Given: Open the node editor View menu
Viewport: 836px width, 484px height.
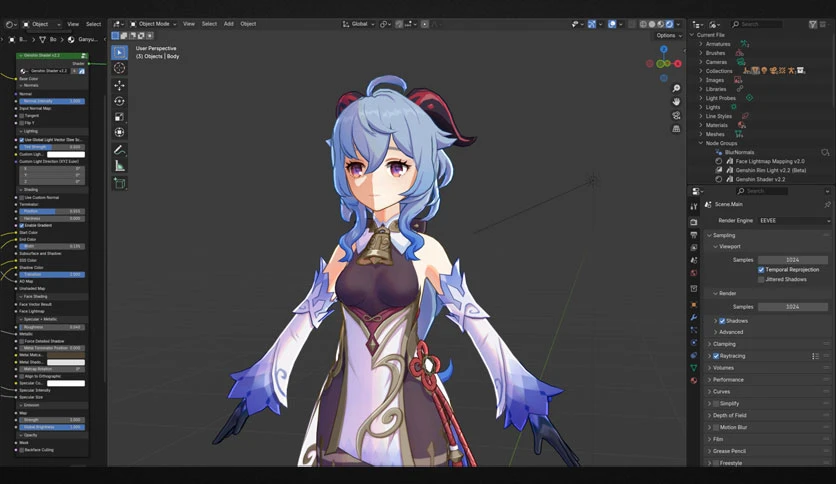Looking at the screenshot, I should (x=73, y=24).
